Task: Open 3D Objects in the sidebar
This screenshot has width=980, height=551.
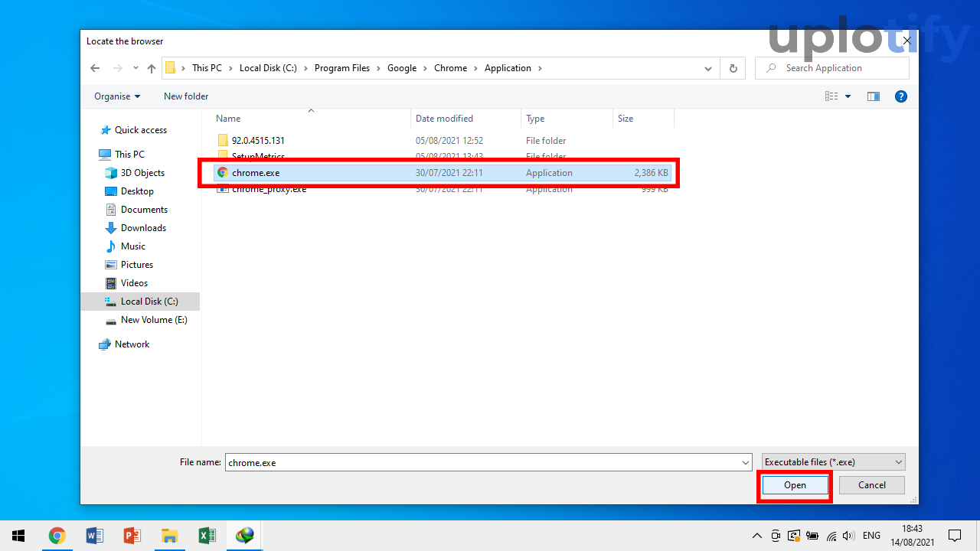Action: point(142,173)
